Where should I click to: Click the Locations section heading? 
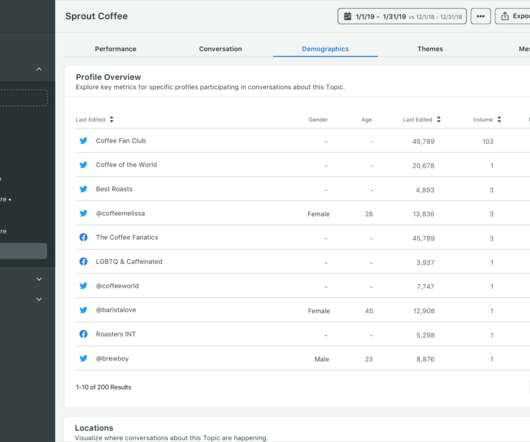pyautogui.click(x=94, y=428)
